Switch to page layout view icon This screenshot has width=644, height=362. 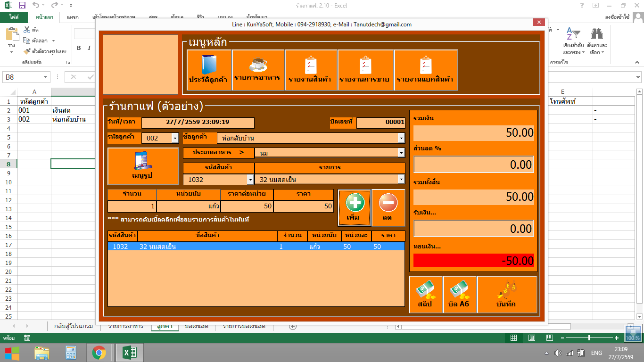point(531,338)
